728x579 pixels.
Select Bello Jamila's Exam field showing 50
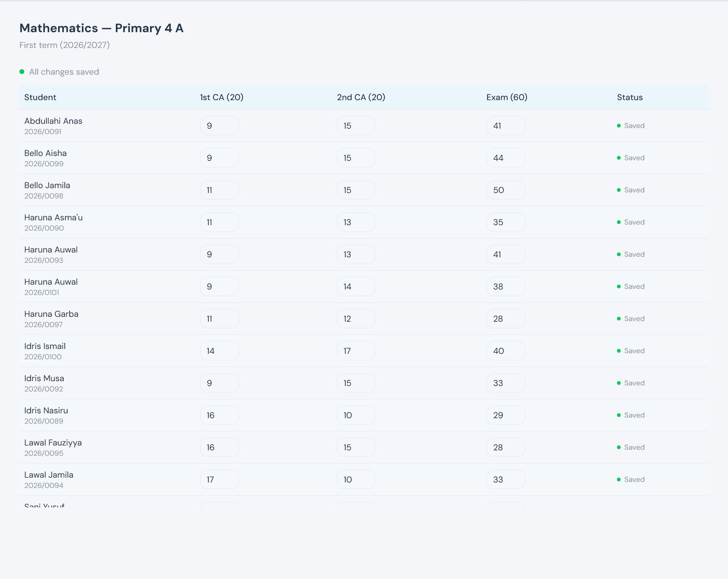[506, 190]
